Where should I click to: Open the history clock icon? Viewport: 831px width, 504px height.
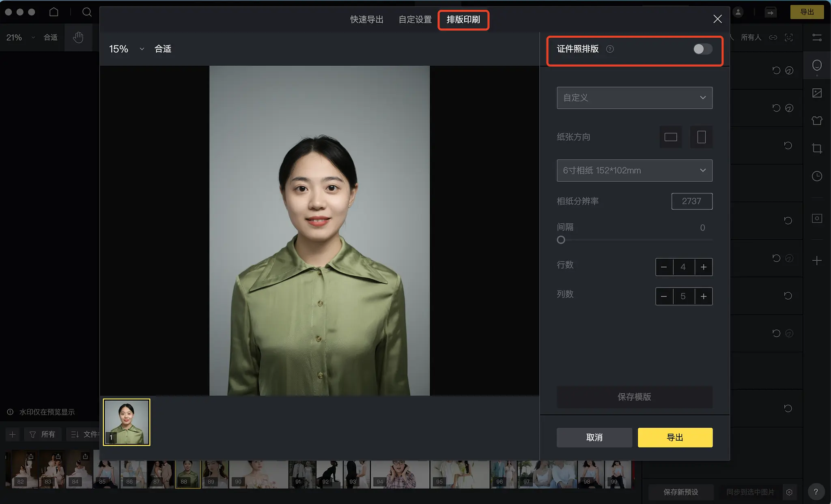click(817, 176)
